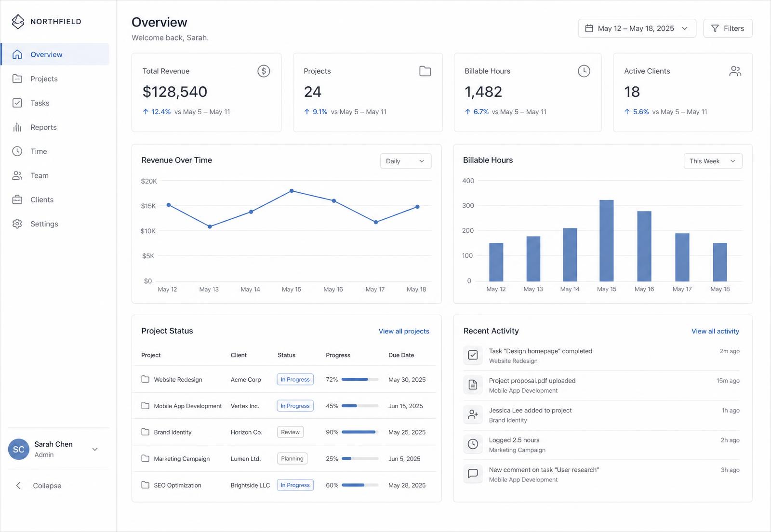
Task: Click the Projects folder icon in sidebar
Action: [17, 79]
